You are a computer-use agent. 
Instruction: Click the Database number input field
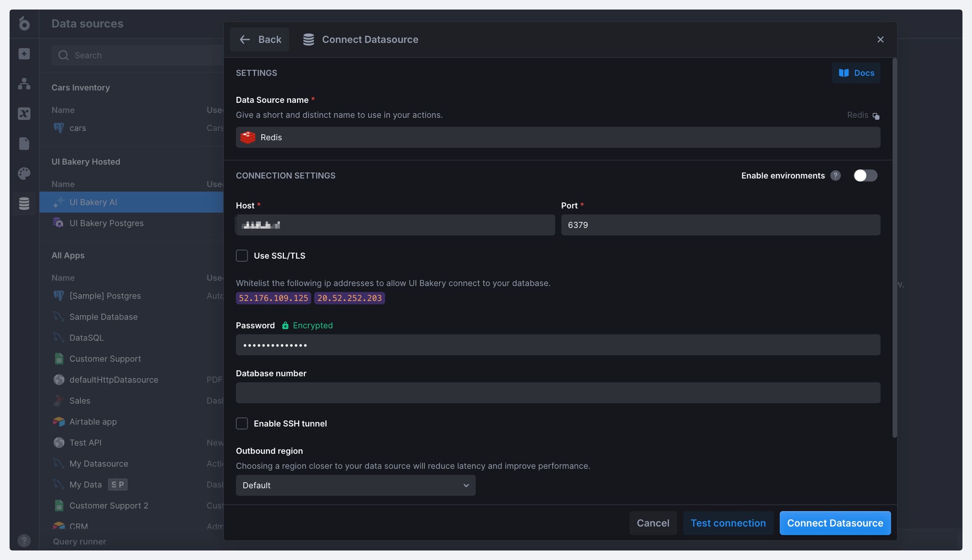point(557,393)
